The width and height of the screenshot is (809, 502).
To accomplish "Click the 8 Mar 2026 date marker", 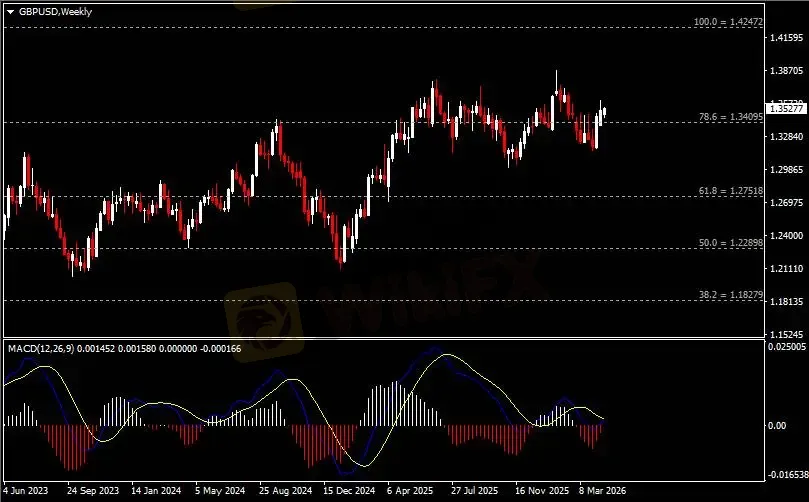I will point(604,492).
